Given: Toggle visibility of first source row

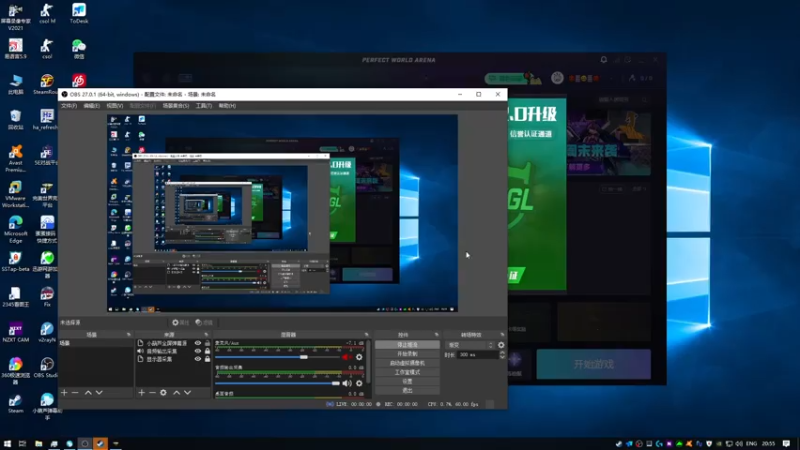Looking at the screenshot, I should [x=197, y=343].
